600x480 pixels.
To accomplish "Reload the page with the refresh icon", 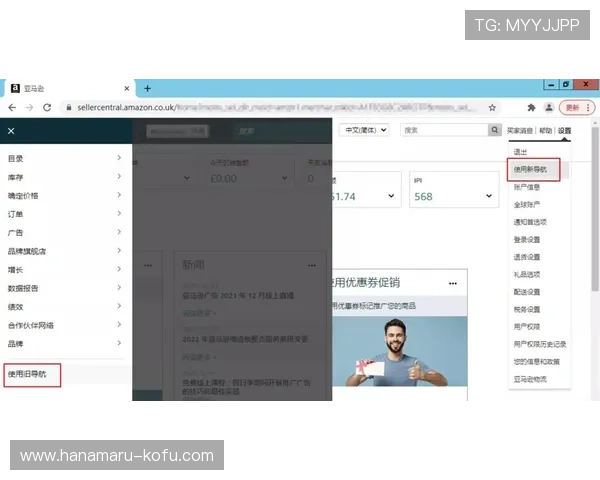I will [47, 107].
